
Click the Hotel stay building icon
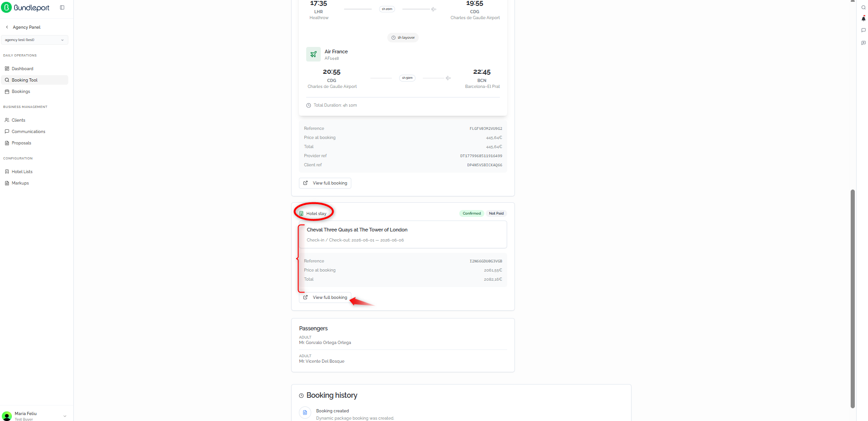(301, 214)
